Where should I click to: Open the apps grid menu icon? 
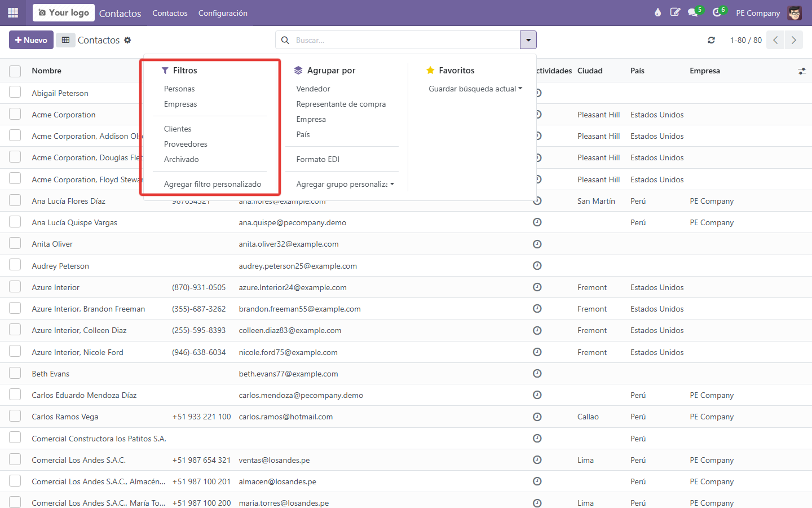tap(13, 12)
